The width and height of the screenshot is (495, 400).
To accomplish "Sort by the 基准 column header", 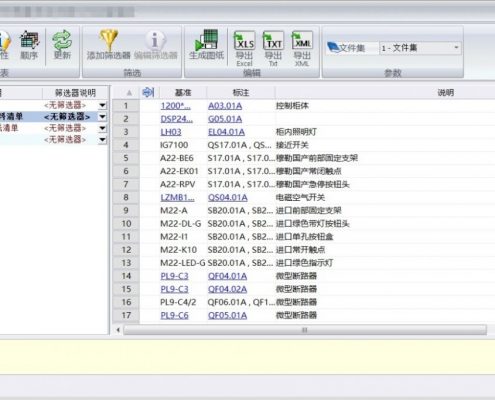I will click(x=183, y=92).
